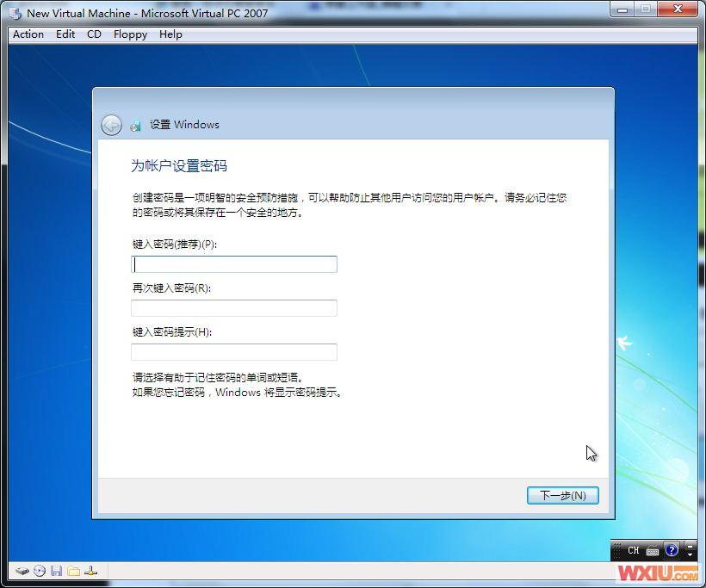Click the round back arrow button
This screenshot has height=588, width=706.
[x=111, y=125]
